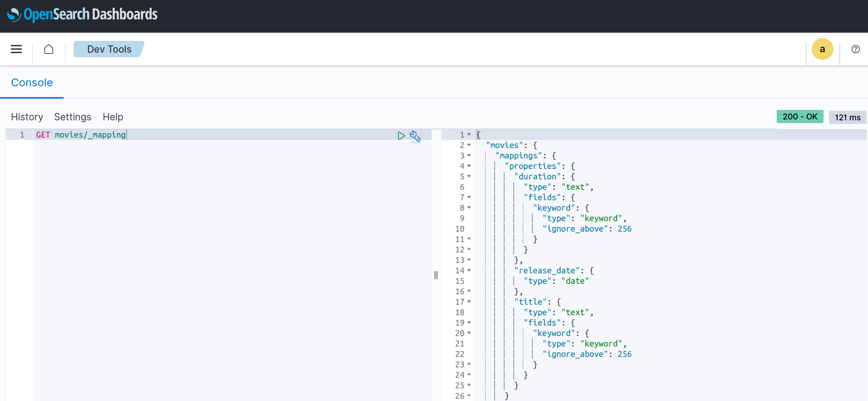Collapse the "properties" object at line 4
The height and width of the screenshot is (401, 868).
[x=469, y=166]
